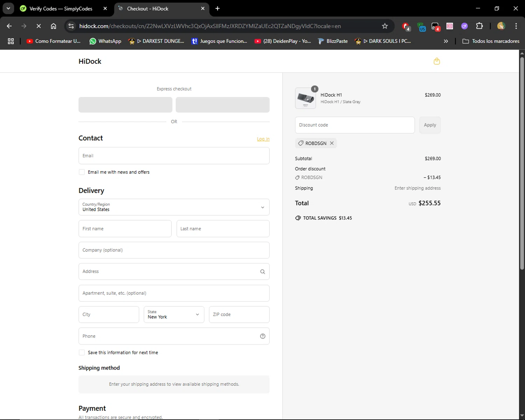The height and width of the screenshot is (420, 525).
Task: Tick Save this information for next time
Action: click(82, 352)
